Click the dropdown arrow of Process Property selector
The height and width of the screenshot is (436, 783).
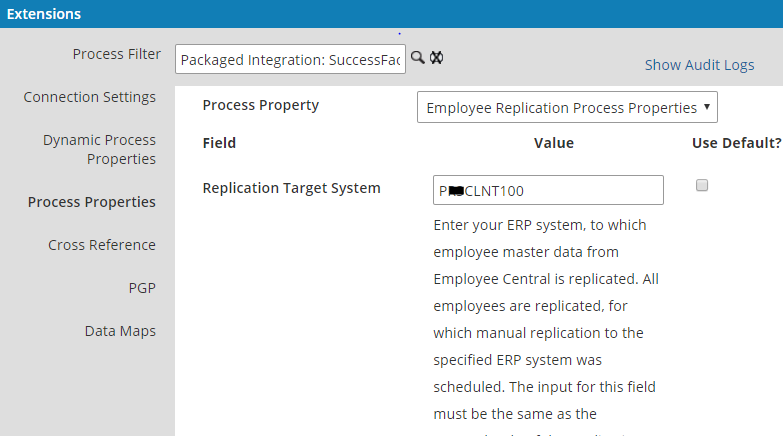click(707, 106)
